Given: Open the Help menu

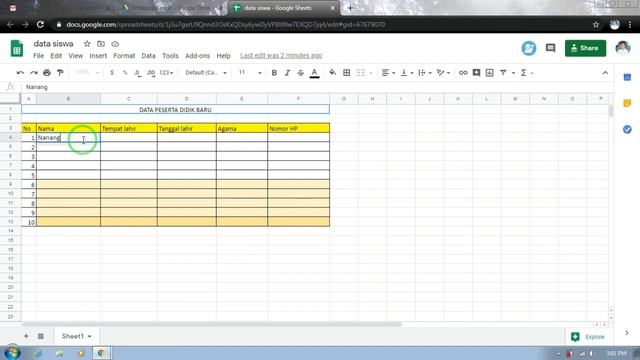Looking at the screenshot, I should 223,56.
